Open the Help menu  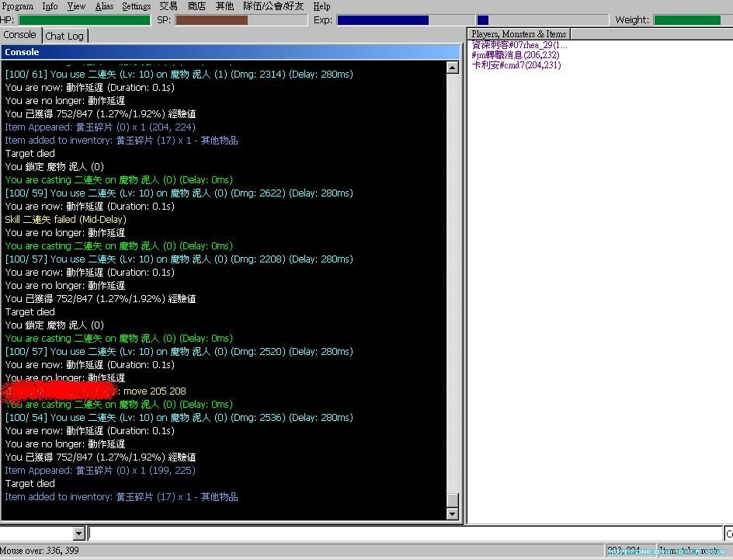pos(321,6)
